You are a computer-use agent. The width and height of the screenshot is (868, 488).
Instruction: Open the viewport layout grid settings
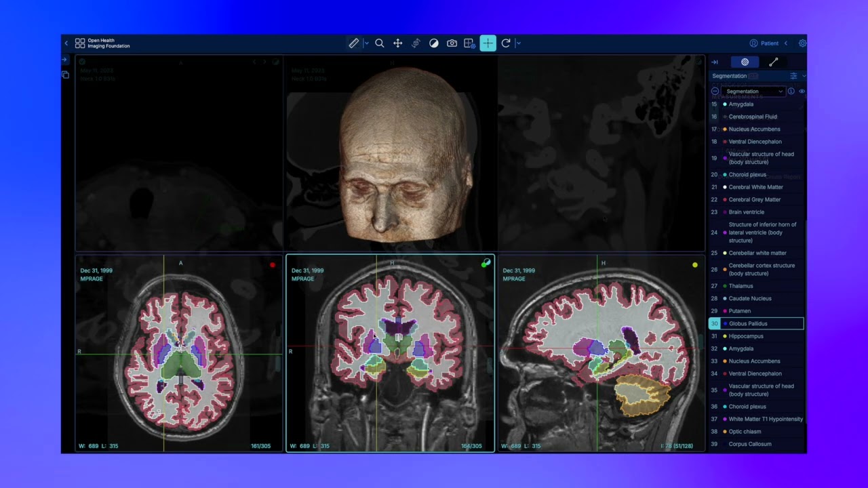469,43
